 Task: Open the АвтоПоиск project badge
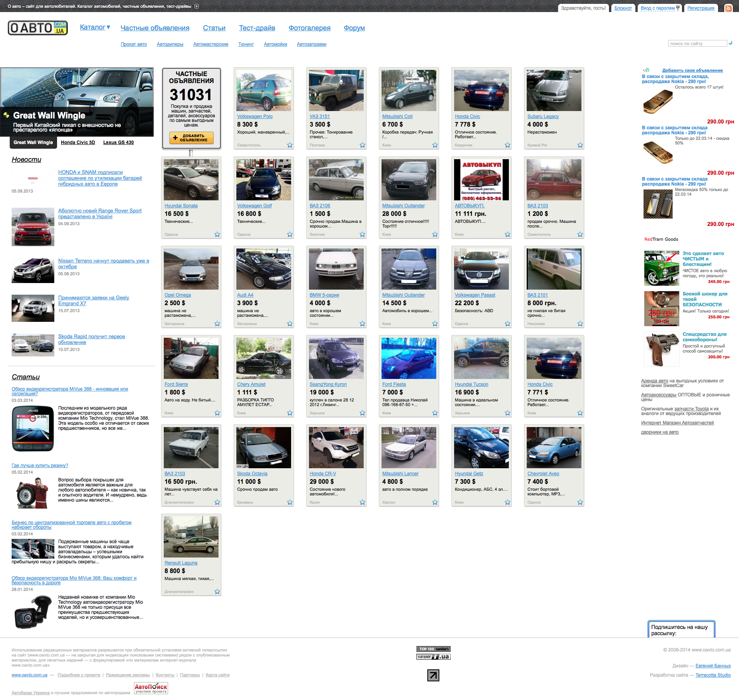(151, 688)
